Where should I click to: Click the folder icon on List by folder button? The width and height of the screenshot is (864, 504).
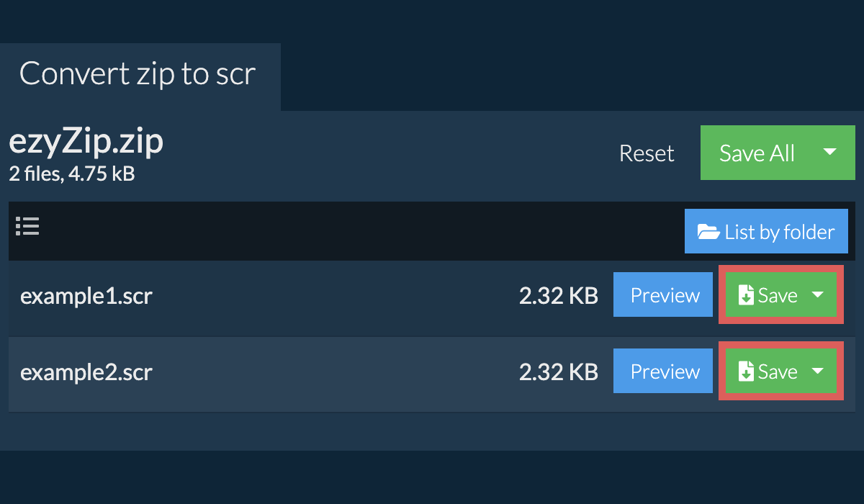[710, 231]
